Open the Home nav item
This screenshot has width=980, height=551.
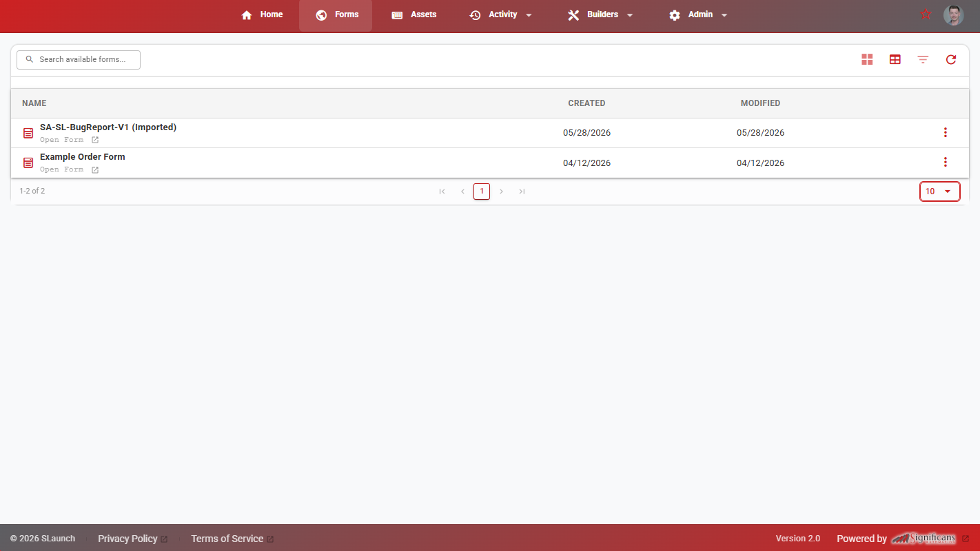(262, 15)
